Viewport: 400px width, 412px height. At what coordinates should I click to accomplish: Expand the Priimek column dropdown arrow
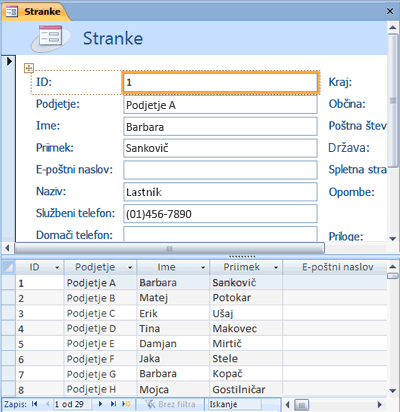276,267
